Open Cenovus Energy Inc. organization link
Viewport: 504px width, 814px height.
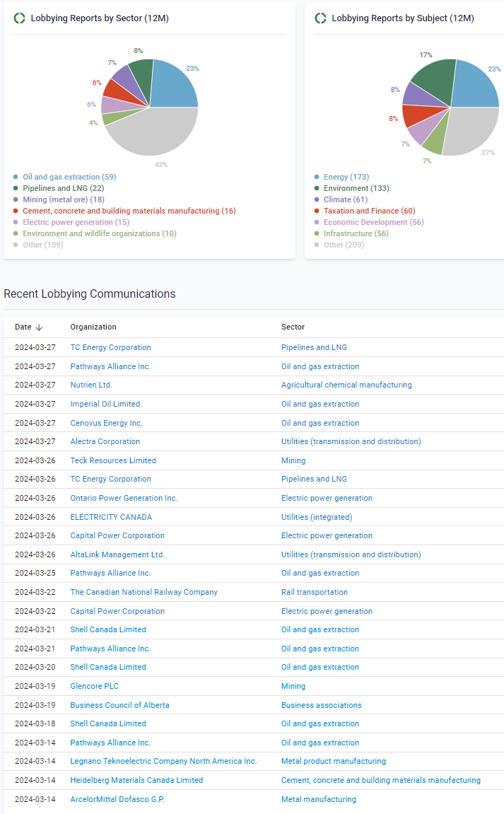[x=107, y=423]
